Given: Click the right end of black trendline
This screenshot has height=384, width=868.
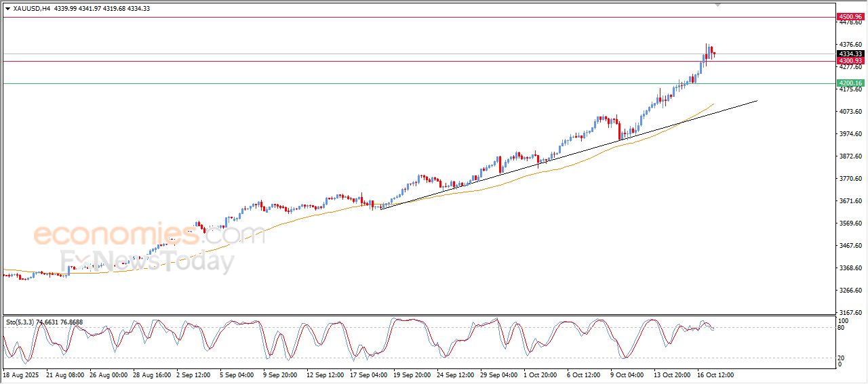Looking at the screenshot, I should click(x=756, y=101).
